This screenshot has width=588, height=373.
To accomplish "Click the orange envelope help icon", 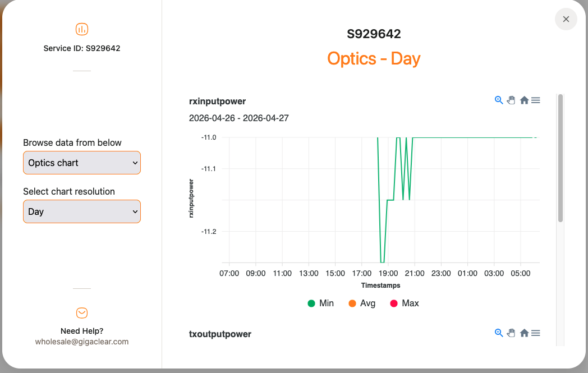I will (82, 312).
